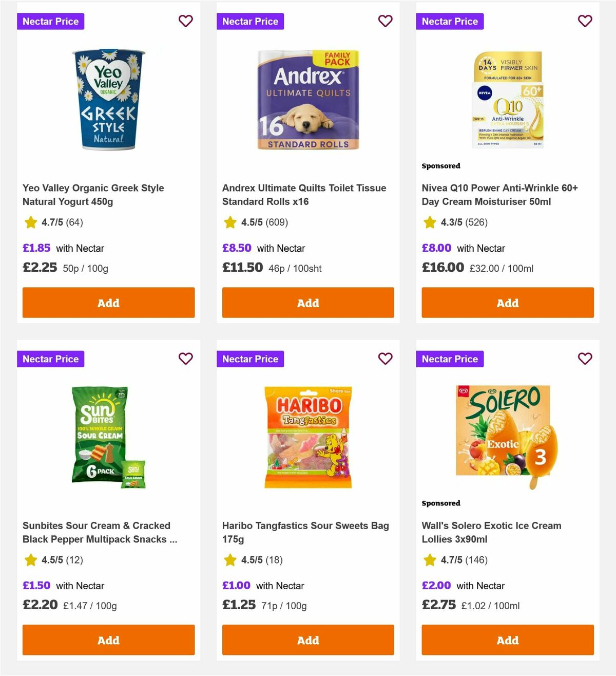The width and height of the screenshot is (616, 676).
Task: Select the Nectar Price tag on Solero listing
Action: tap(449, 359)
